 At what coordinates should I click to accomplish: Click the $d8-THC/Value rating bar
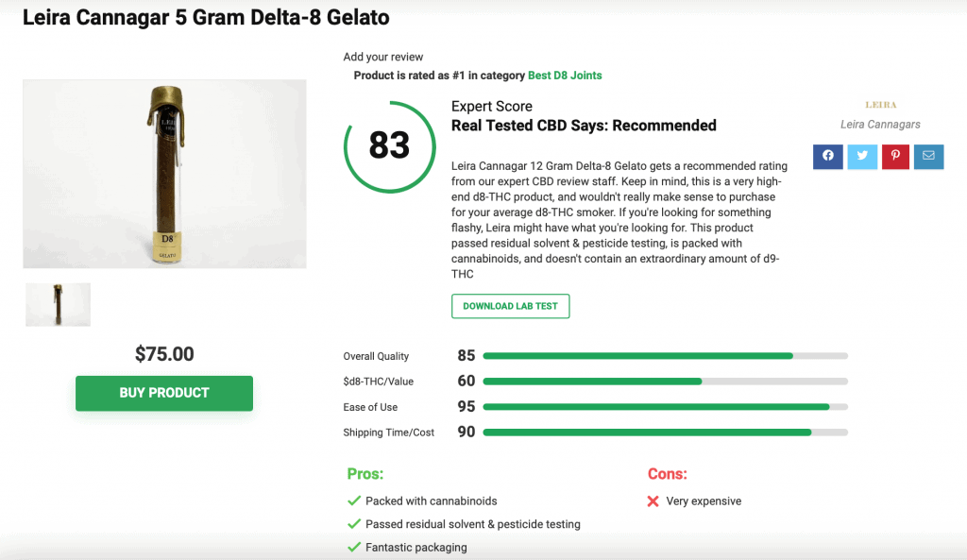click(666, 382)
